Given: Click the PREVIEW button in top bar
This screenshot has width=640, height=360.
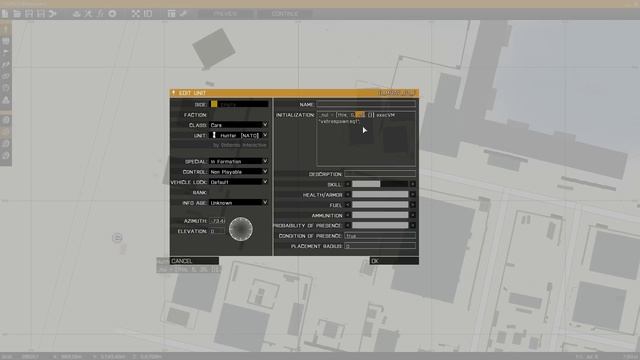Looking at the screenshot, I should coord(225,13).
